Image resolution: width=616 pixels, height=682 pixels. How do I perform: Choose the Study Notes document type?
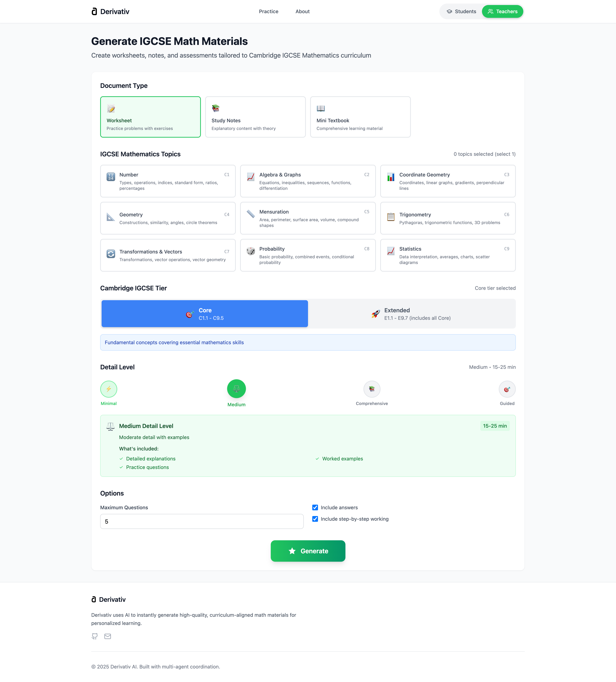(x=255, y=117)
